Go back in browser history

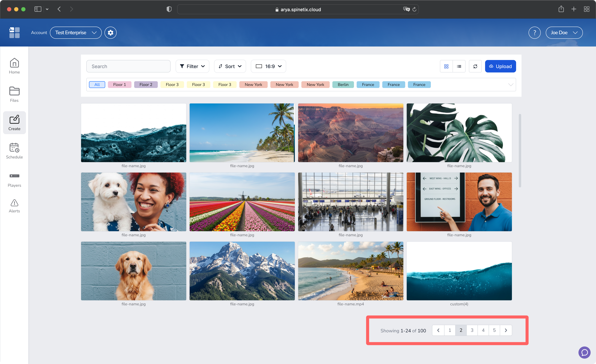pyautogui.click(x=59, y=9)
